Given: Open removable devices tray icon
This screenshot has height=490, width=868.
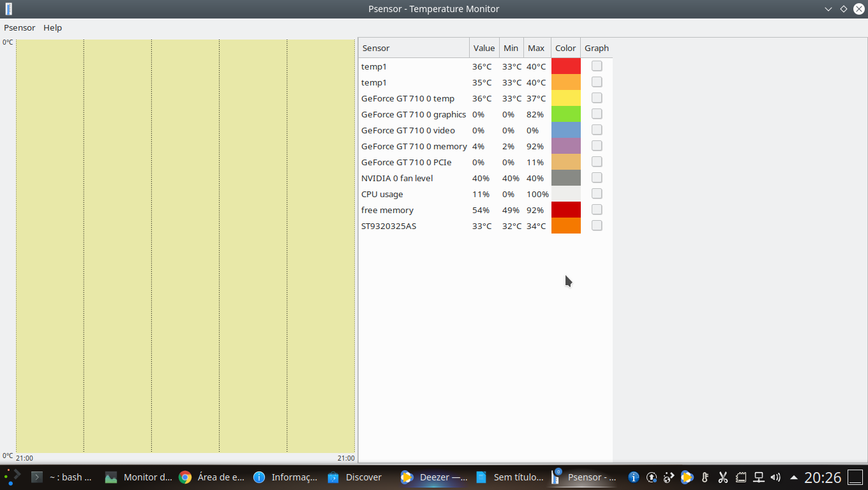Looking at the screenshot, I should pyautogui.click(x=740, y=477).
